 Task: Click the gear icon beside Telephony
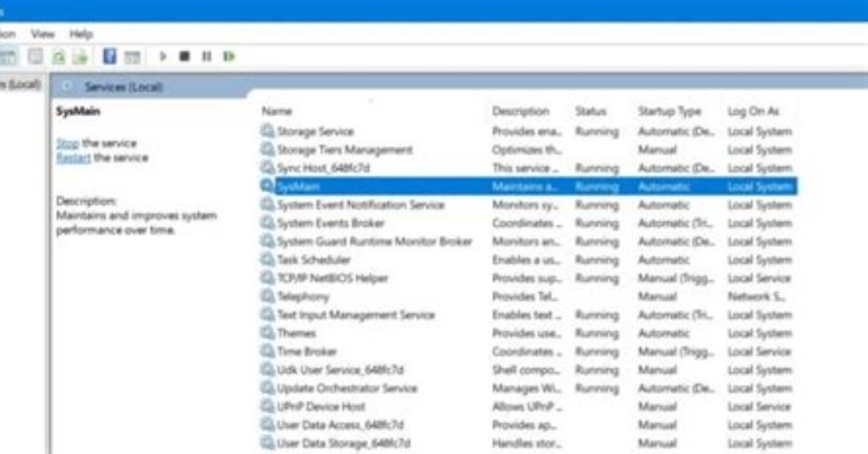pyautogui.click(x=268, y=296)
